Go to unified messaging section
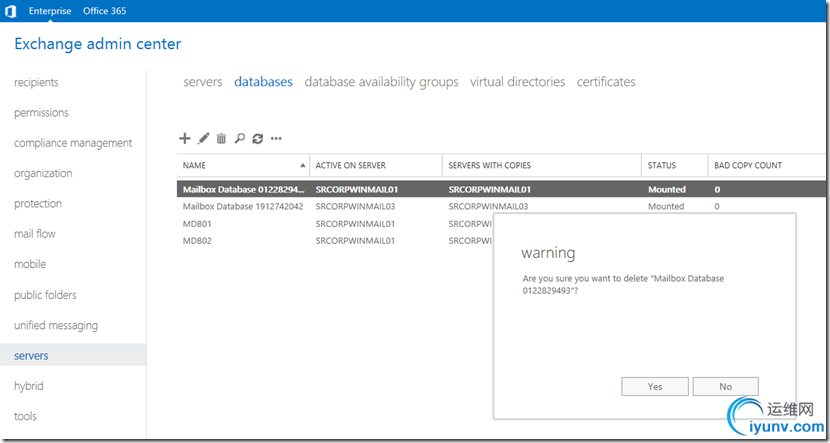The height and width of the screenshot is (443, 830). (56, 325)
